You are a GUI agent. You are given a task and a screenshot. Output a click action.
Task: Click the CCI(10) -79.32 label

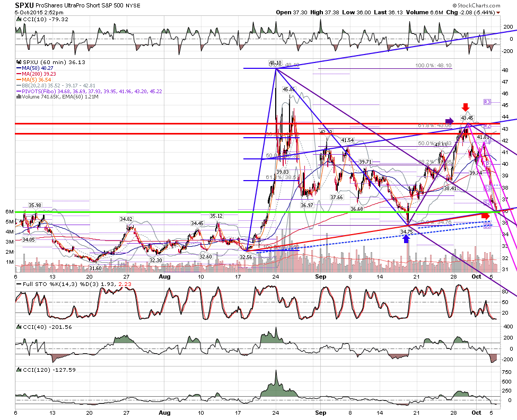46,20
